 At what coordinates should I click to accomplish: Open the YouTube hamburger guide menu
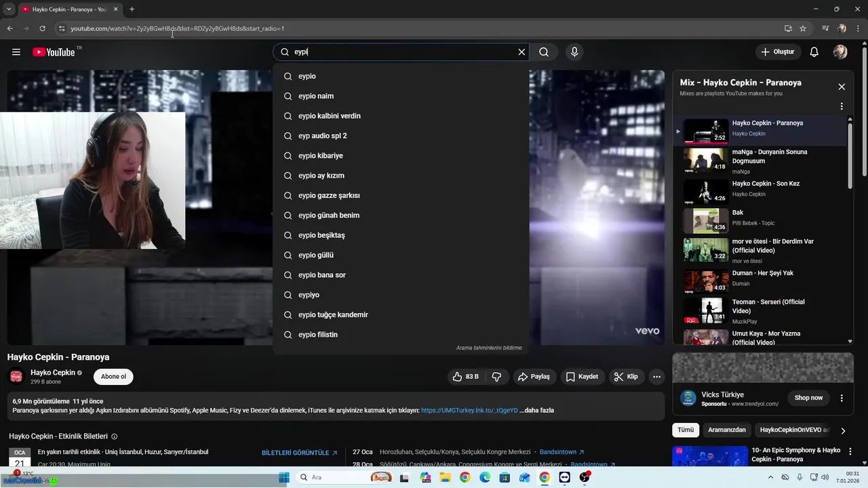tap(16, 52)
